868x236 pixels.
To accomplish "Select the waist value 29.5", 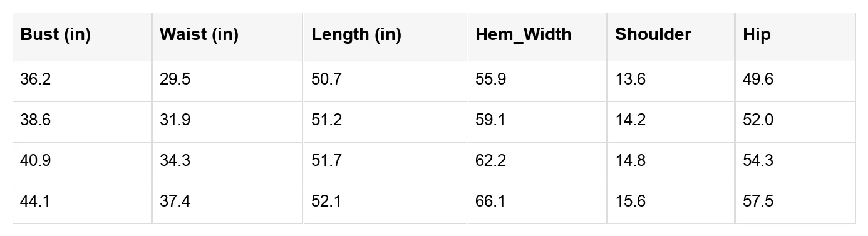I will pyautogui.click(x=228, y=81).
